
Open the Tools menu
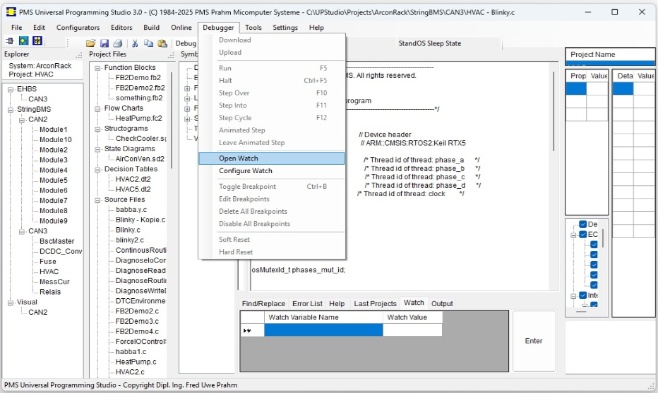(253, 28)
